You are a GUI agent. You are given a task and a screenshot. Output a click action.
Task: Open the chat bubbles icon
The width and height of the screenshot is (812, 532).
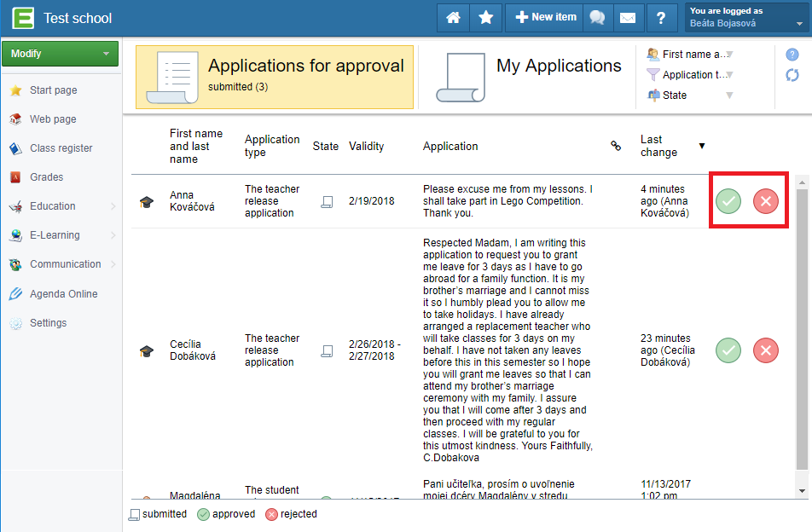click(x=597, y=18)
